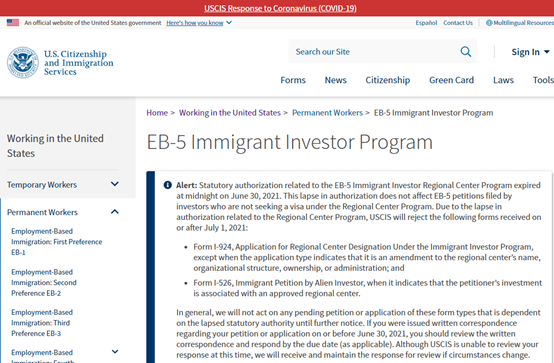The image size is (554, 363).
Task: Open Second Preference EB-2 sidebar link
Action: tap(44, 282)
